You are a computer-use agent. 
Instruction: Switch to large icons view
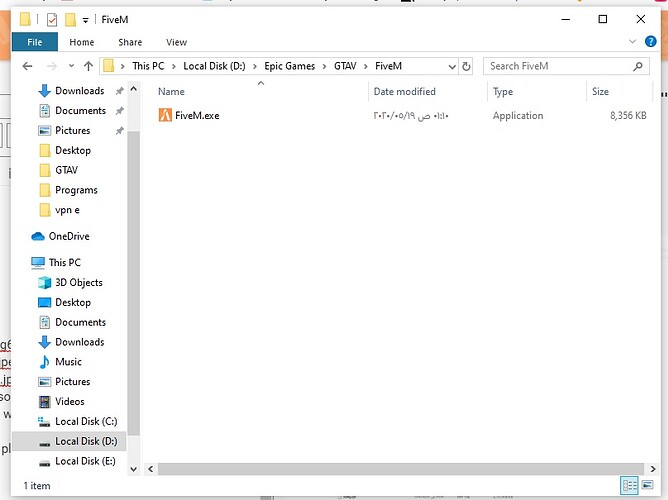[x=648, y=485]
